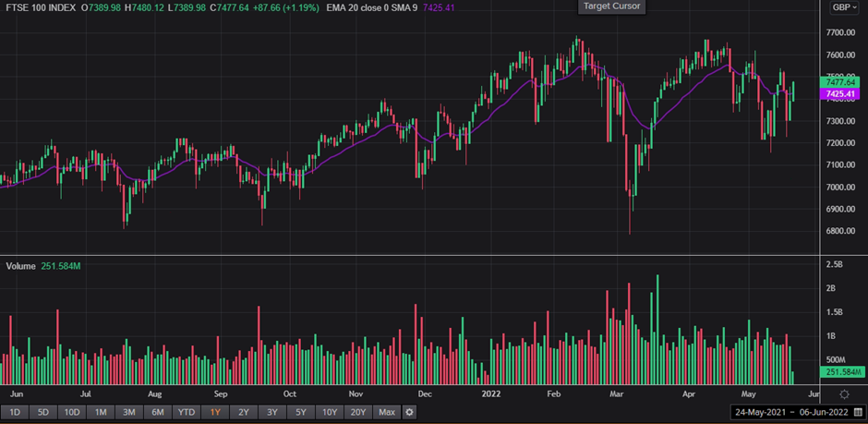
Task: Choose the YTD time range
Action: pos(186,412)
